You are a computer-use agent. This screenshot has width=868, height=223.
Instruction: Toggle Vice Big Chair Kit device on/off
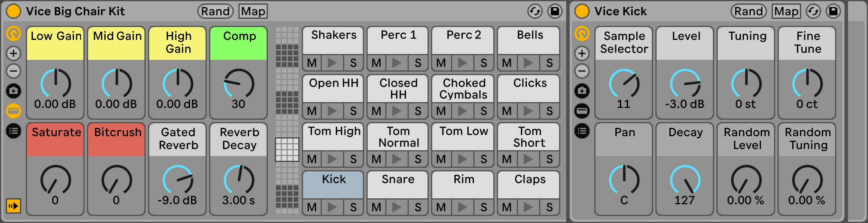pos(14,11)
